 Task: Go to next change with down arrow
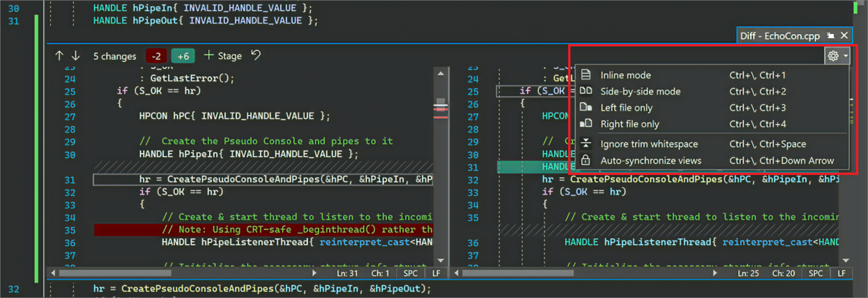[x=75, y=56]
